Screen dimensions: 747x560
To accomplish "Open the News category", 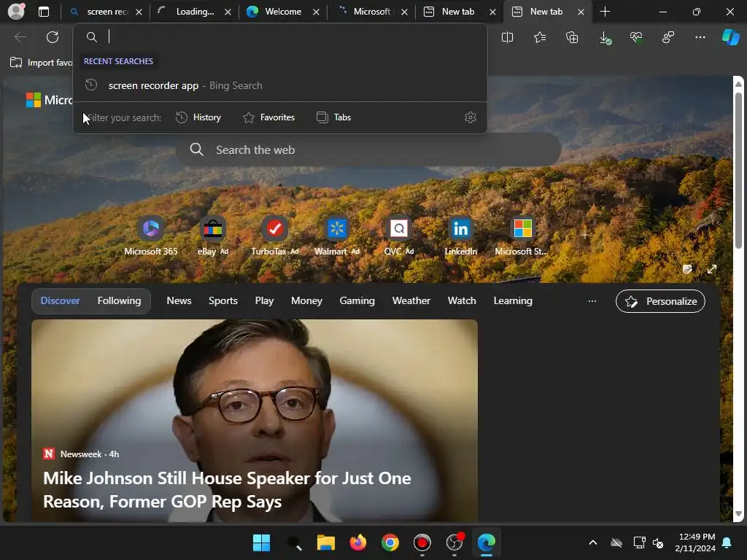I will click(x=179, y=301).
